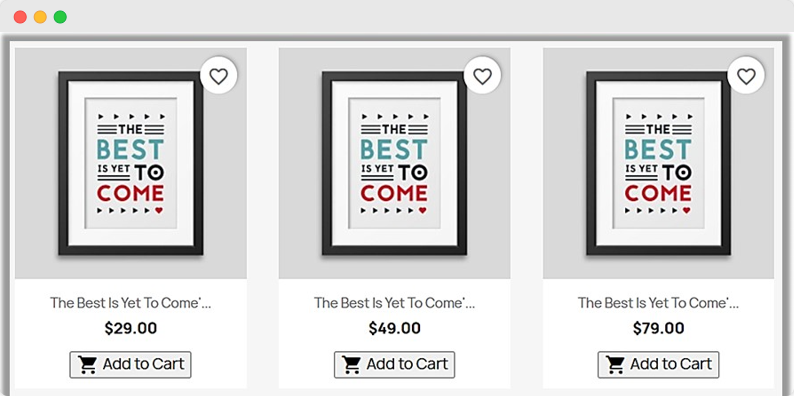Viewport: 794px width, 396px height.
Task: Click the $29.00 price label
Action: [x=131, y=328]
